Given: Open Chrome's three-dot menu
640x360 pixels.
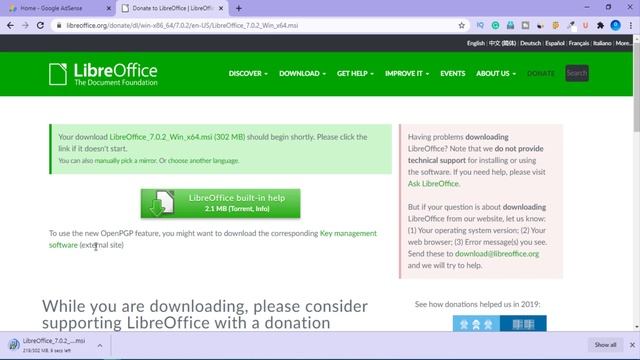Looking at the screenshot, I should click(631, 25).
